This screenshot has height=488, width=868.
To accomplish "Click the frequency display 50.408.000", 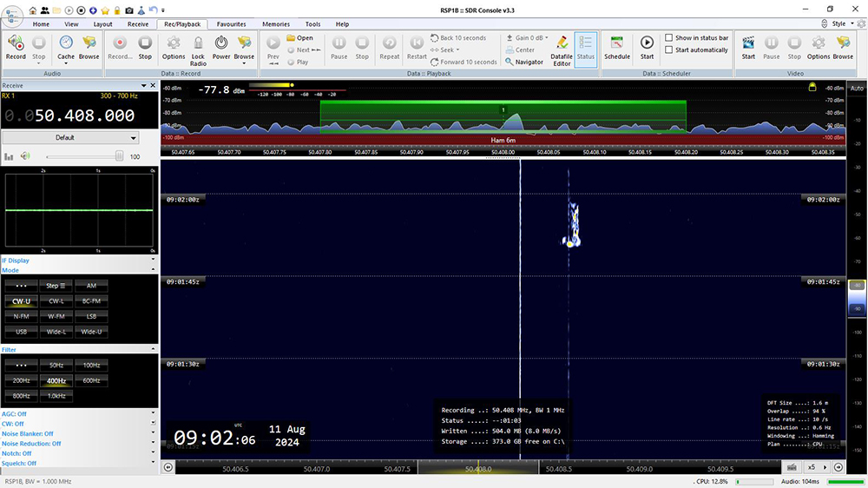I will click(x=84, y=115).
